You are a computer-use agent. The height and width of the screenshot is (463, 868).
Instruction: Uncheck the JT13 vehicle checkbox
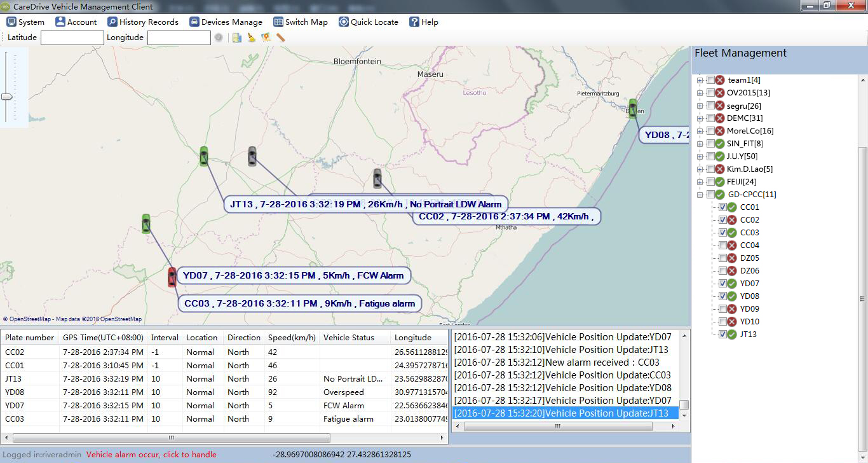(x=722, y=335)
